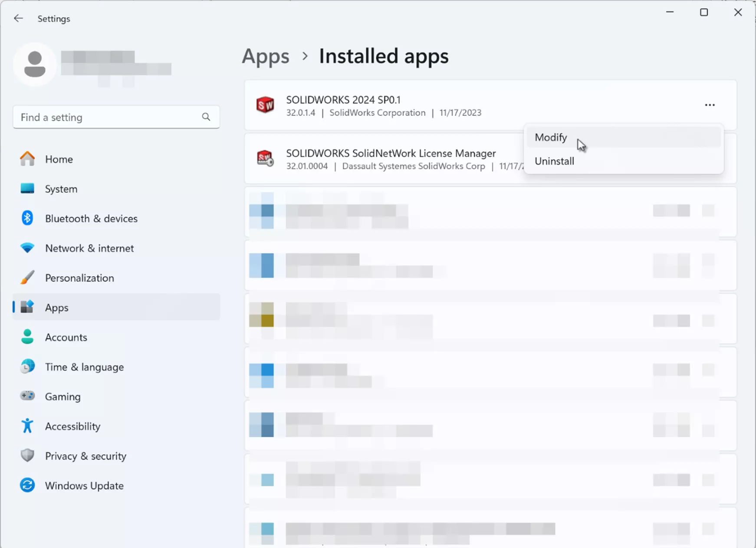
Task: Open Privacy & security settings
Action: (x=116, y=456)
